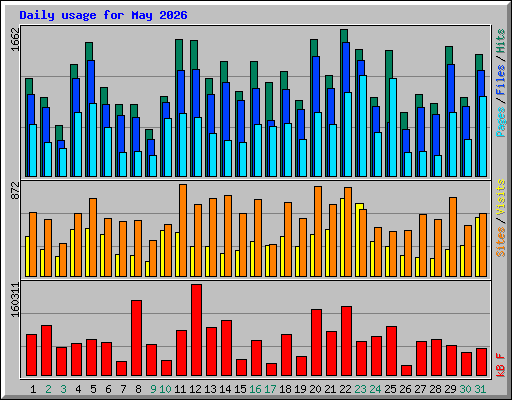Select the tallest red KB bar for day 12
This screenshot has height=400, width=512.
196,330
